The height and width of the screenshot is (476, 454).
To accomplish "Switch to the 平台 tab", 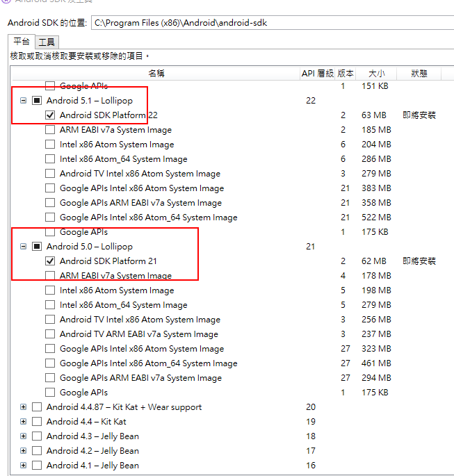I will 22,42.
